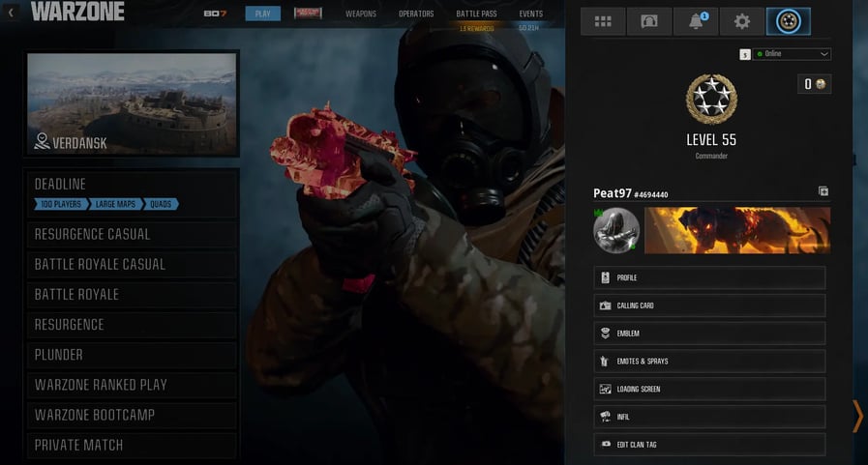Open the notifications bell

point(696,21)
